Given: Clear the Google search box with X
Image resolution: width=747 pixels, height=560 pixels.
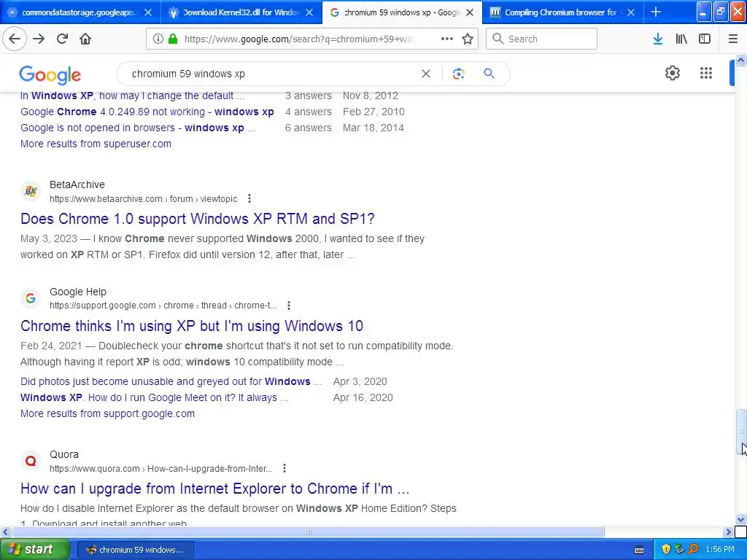Looking at the screenshot, I should (426, 74).
